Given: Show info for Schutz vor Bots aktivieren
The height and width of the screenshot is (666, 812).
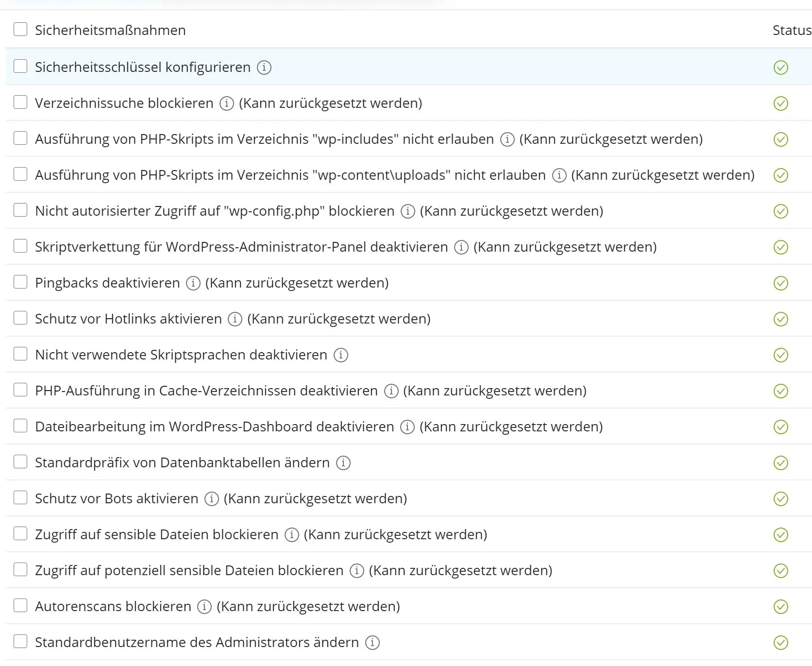Looking at the screenshot, I should (x=212, y=498).
